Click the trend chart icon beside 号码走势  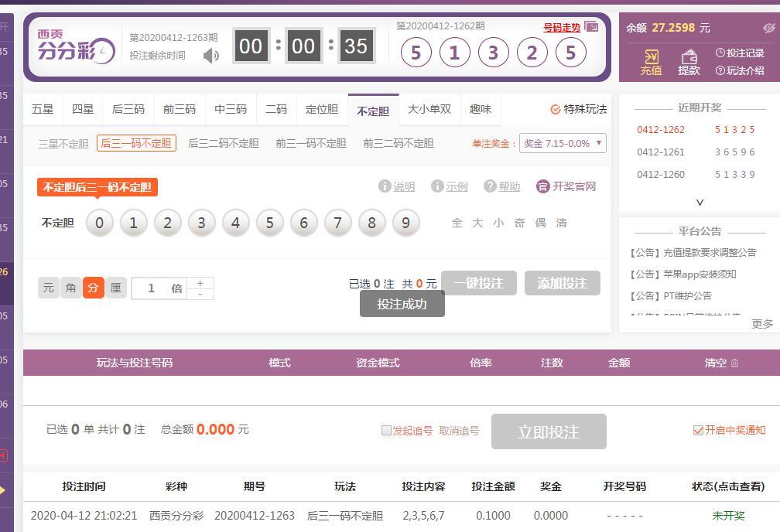tap(591, 26)
